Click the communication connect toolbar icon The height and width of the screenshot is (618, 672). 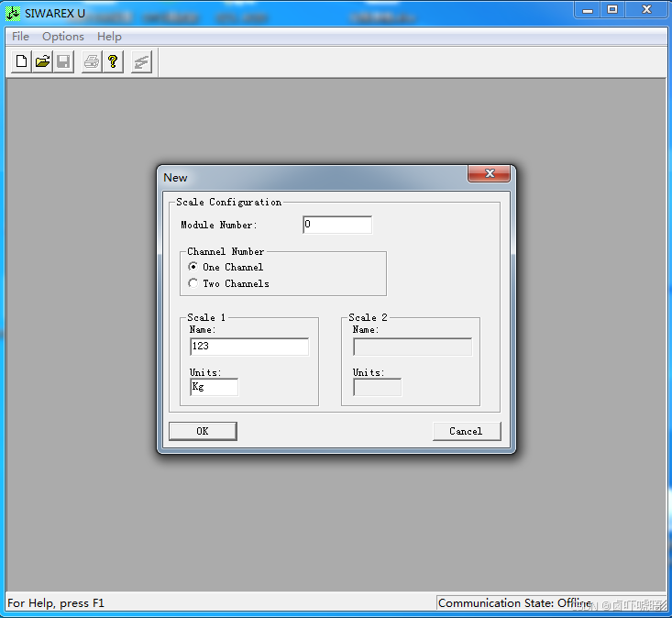click(141, 62)
